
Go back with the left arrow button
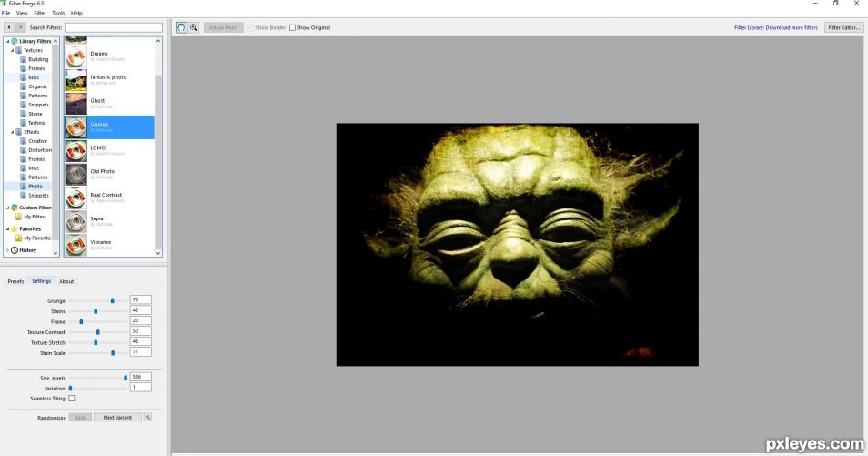tap(9, 27)
